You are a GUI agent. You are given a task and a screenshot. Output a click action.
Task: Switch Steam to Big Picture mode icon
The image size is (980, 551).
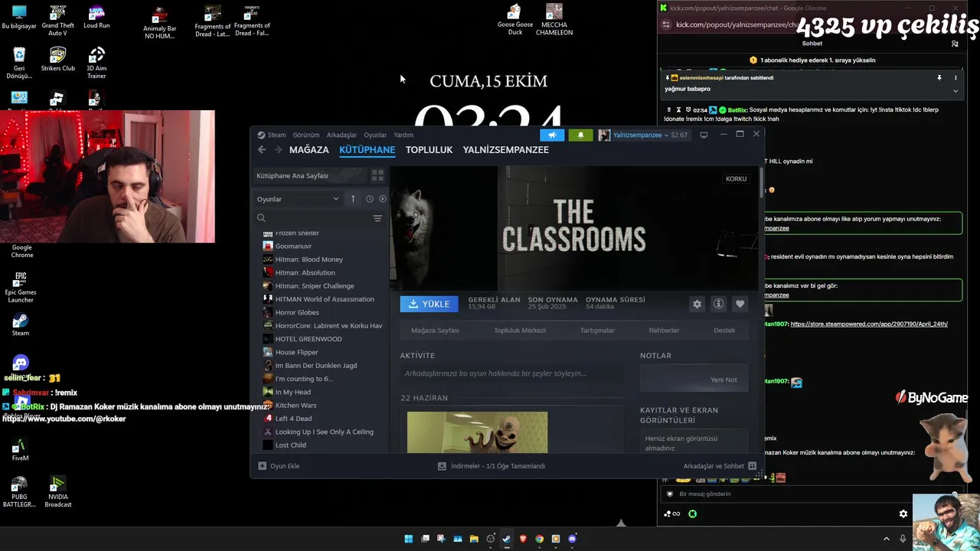click(x=704, y=135)
